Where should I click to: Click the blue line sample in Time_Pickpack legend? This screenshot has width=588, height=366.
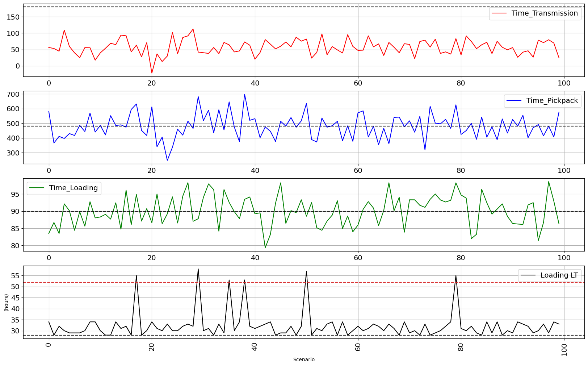[514, 101]
